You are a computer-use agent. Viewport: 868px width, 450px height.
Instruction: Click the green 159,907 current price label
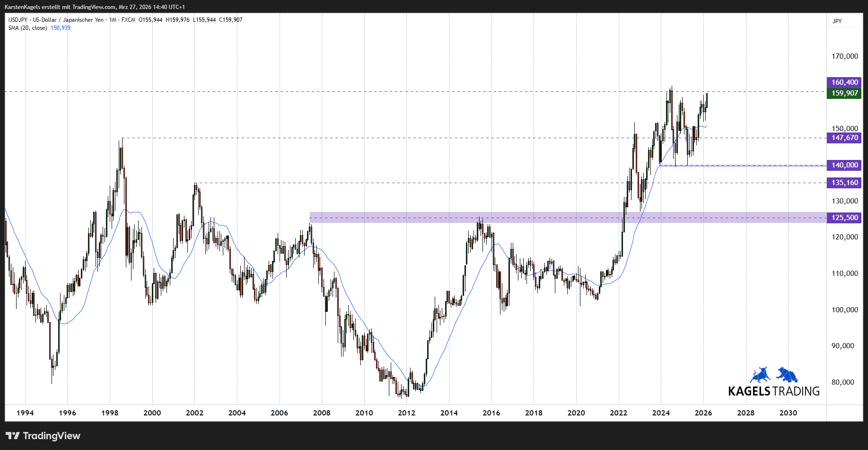pyautogui.click(x=844, y=93)
